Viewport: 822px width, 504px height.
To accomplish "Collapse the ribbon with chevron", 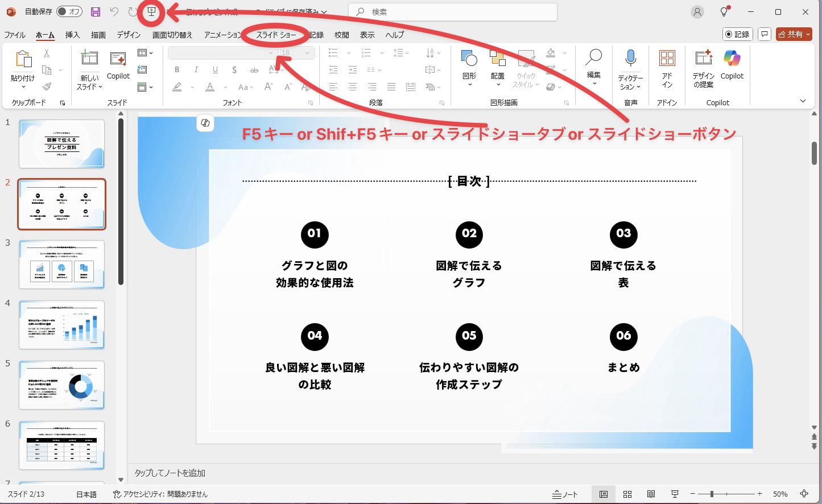I will point(803,101).
